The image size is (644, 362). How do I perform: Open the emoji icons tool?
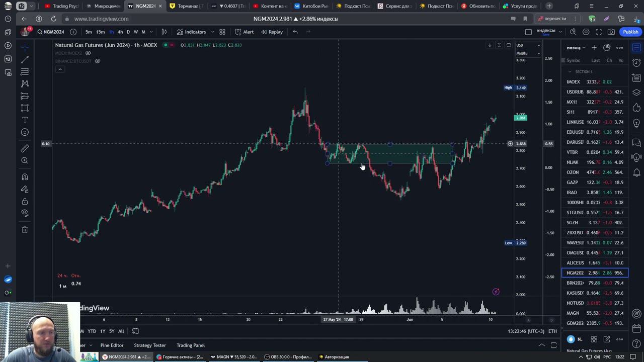[x=25, y=132]
